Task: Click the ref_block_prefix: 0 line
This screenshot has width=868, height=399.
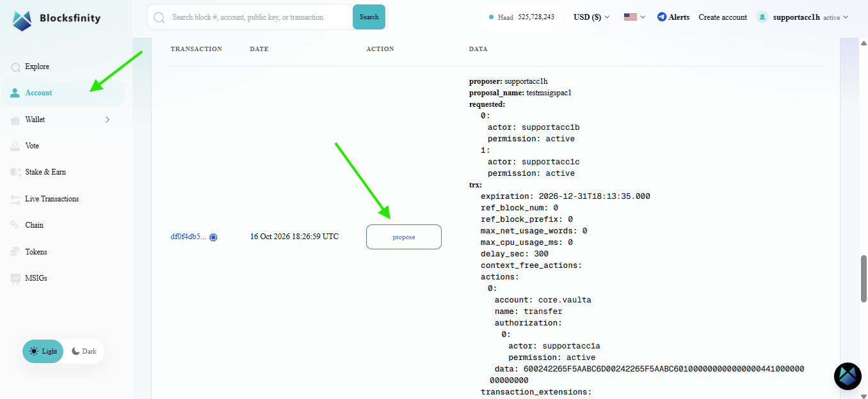Action: (x=526, y=219)
